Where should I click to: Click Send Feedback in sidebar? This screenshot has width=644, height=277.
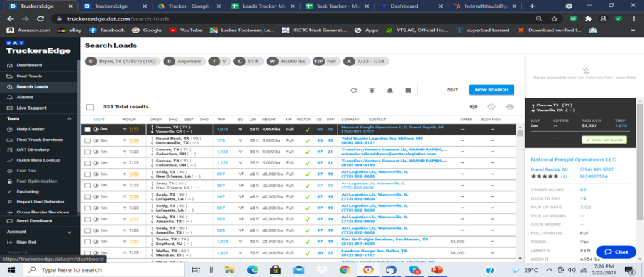coord(34,221)
